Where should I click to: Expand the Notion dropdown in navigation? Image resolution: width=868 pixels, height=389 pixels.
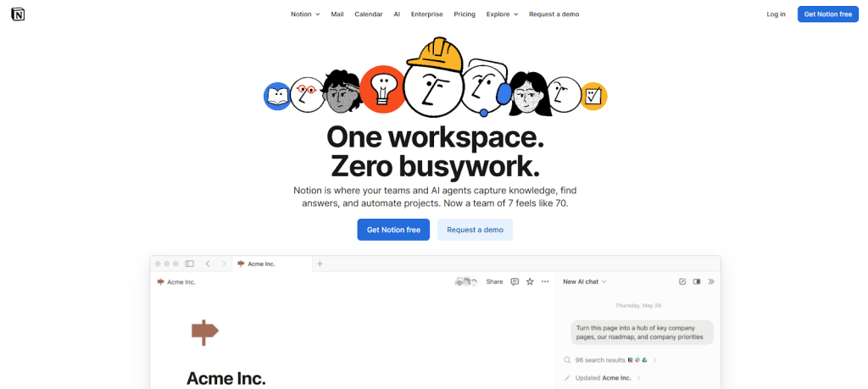coord(305,14)
